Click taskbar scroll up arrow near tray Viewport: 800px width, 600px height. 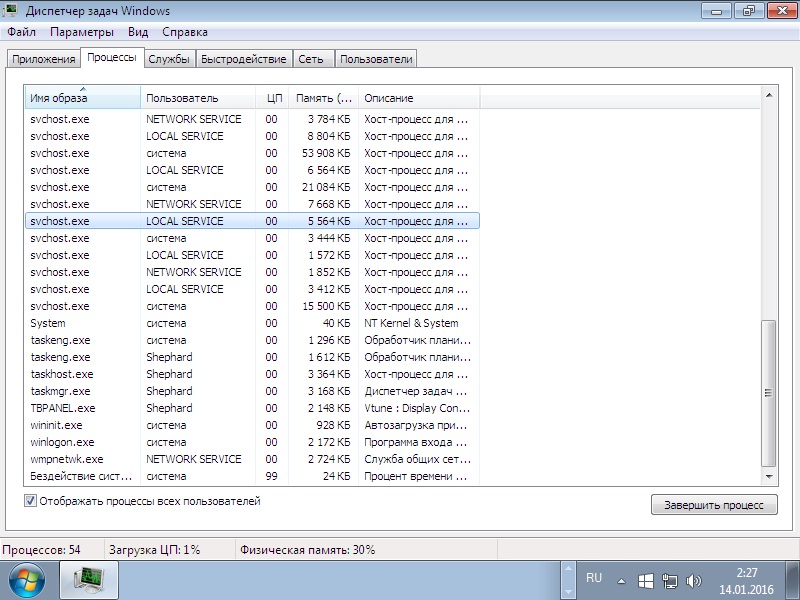tap(568, 569)
